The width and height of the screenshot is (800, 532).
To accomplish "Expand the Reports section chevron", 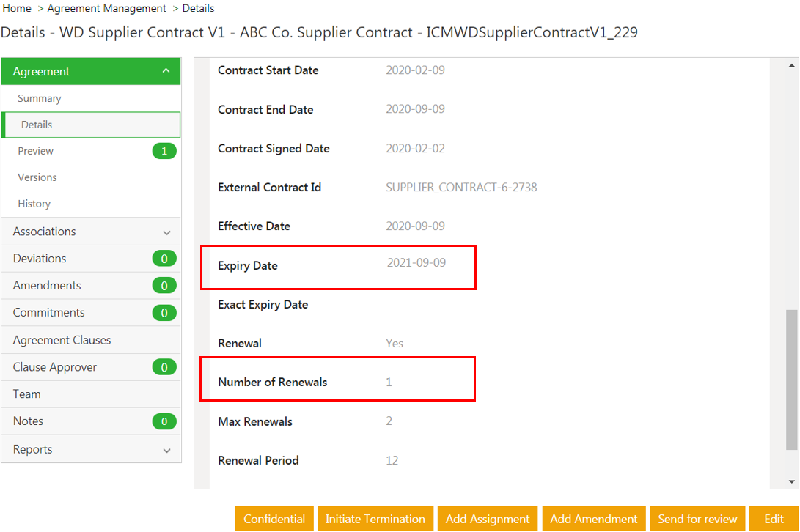I will coord(166,450).
